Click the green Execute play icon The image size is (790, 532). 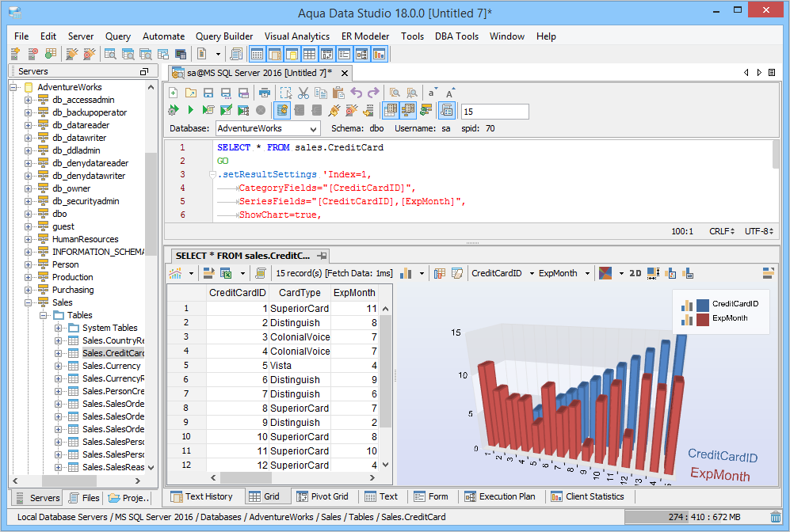190,110
